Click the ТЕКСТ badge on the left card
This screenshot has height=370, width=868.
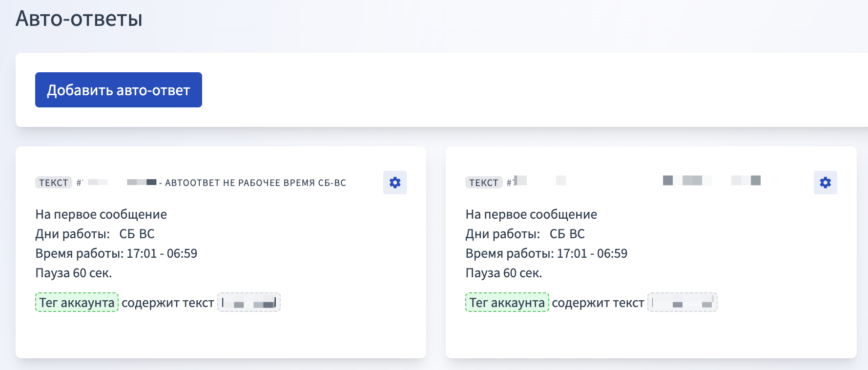pos(53,183)
